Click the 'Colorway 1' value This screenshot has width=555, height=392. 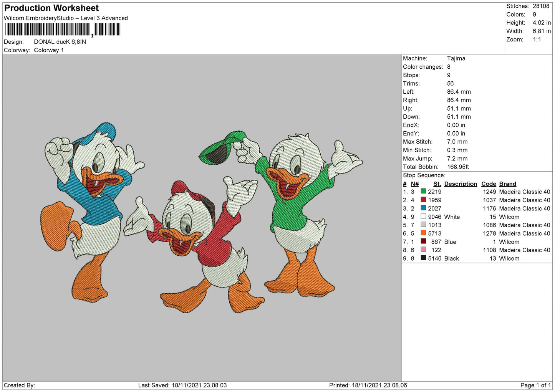point(49,50)
